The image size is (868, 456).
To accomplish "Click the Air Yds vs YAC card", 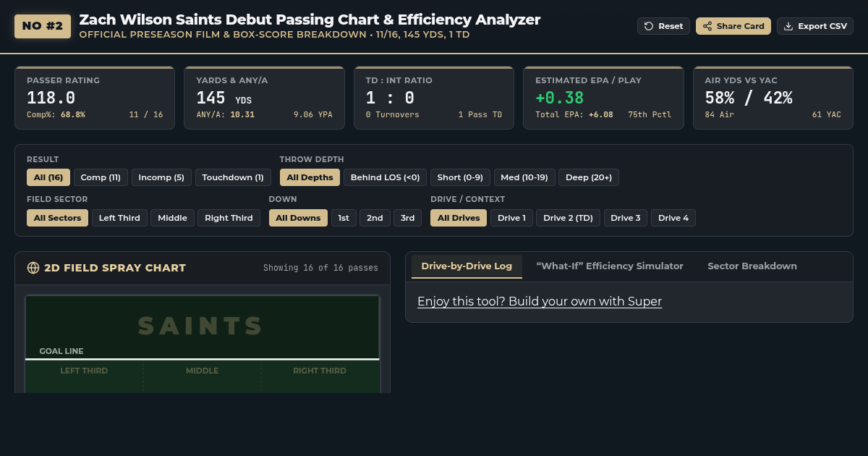I will [x=773, y=98].
